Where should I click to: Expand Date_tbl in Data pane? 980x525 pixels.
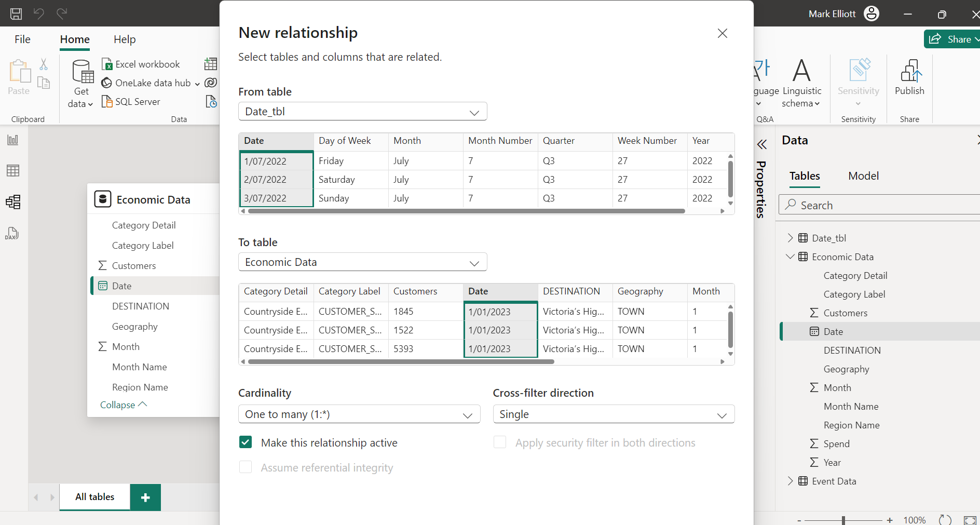click(x=791, y=238)
